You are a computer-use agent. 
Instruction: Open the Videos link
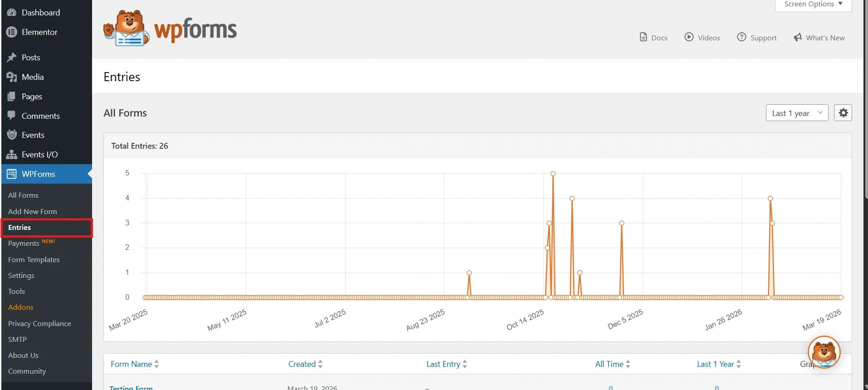click(702, 38)
